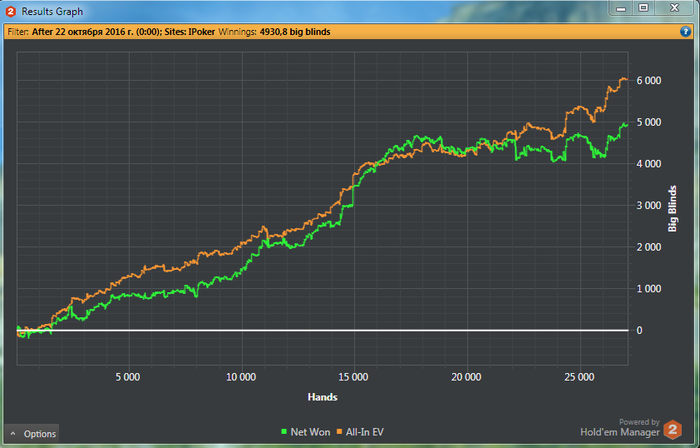
Task: Toggle the All-In EV legend series
Action: 360,432
